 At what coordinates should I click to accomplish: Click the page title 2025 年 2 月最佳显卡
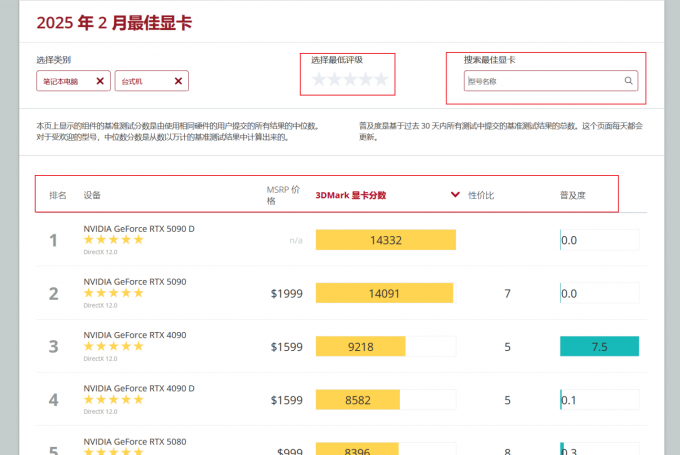(114, 23)
